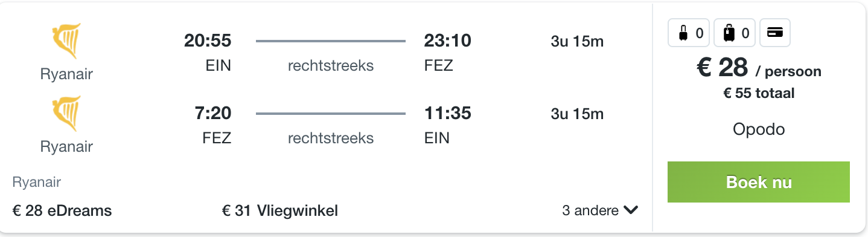868x237 pixels.
Task: Open the € 28 eDreams offer
Action: 62,210
